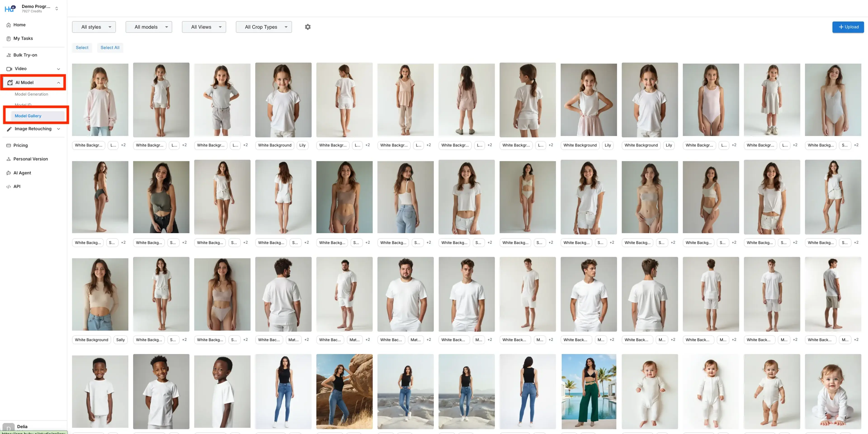The image size is (868, 434).
Task: Open the gallery settings gear icon
Action: (x=308, y=27)
